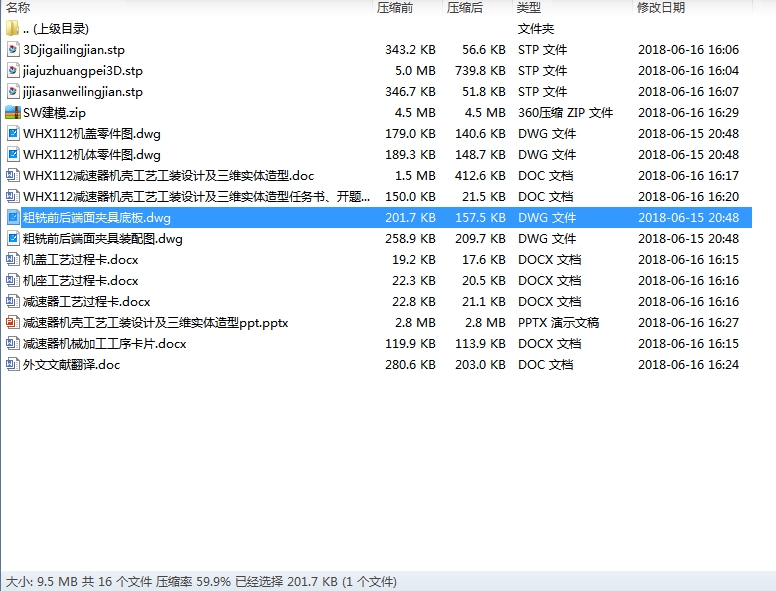The width and height of the screenshot is (776, 591).
Task: Click the 减速器机械加工工序卡片.docx file icon
Action: pos(12,344)
